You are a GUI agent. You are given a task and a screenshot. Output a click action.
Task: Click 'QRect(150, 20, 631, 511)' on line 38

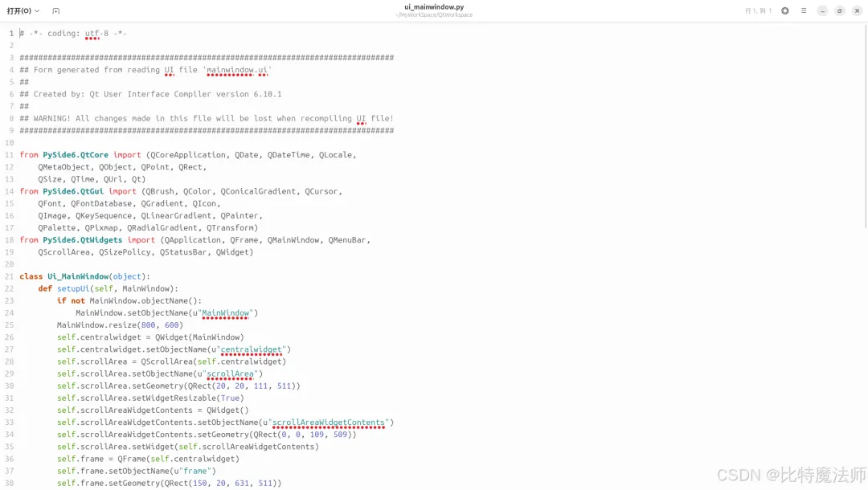pos(221,484)
